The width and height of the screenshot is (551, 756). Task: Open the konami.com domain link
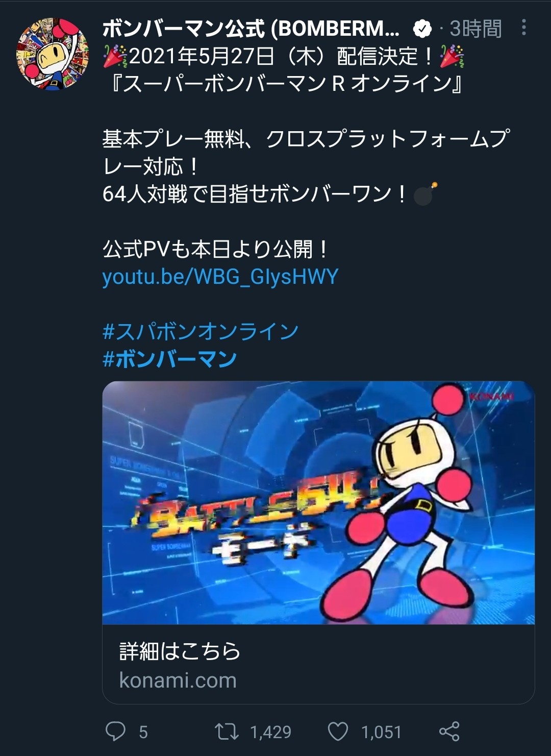pos(178,680)
